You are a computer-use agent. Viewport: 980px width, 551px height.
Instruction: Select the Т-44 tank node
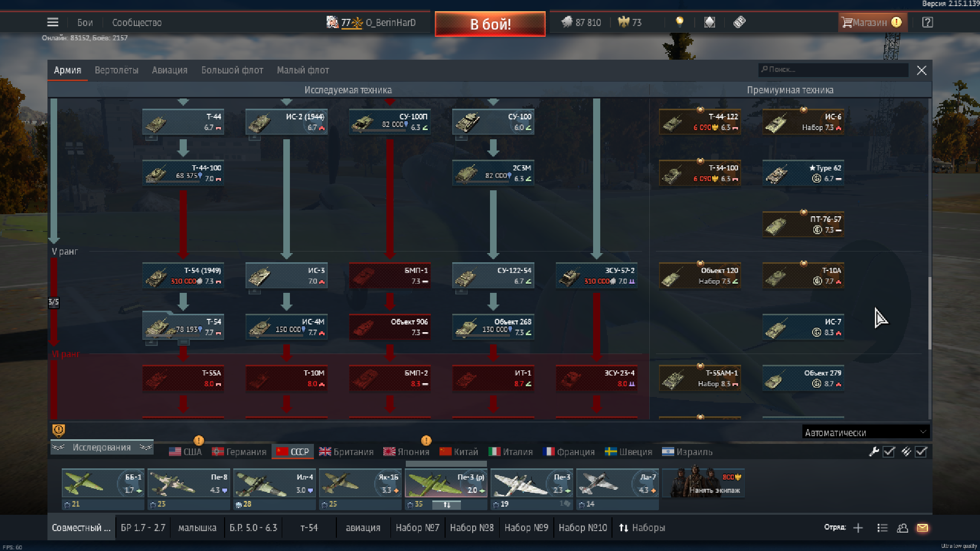click(x=183, y=122)
